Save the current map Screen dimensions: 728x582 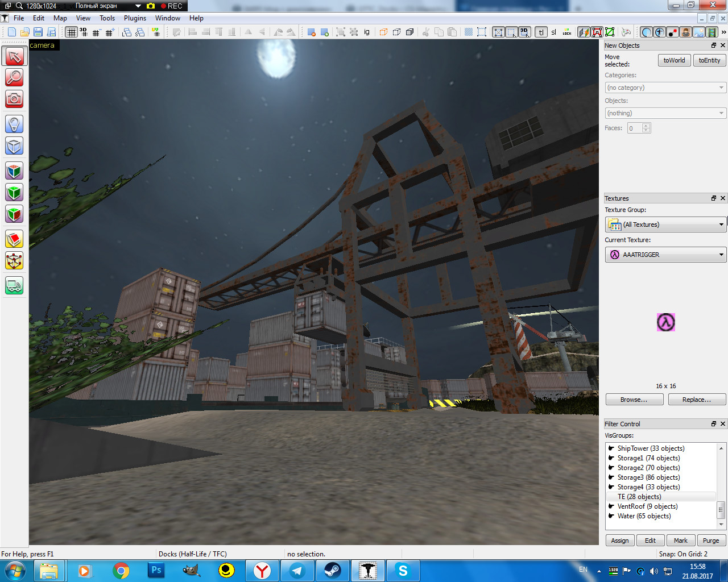pos(38,32)
